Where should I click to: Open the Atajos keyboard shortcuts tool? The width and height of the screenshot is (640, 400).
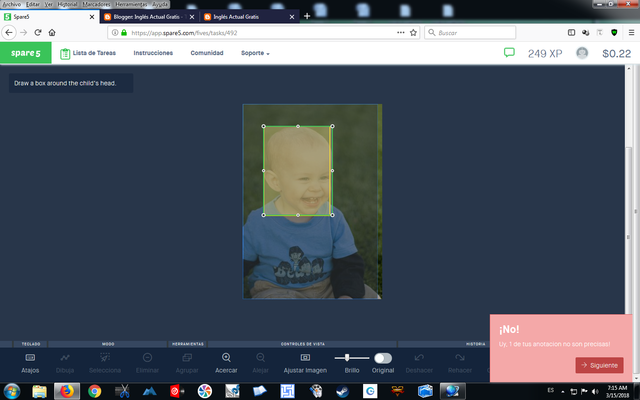pyautogui.click(x=30, y=363)
